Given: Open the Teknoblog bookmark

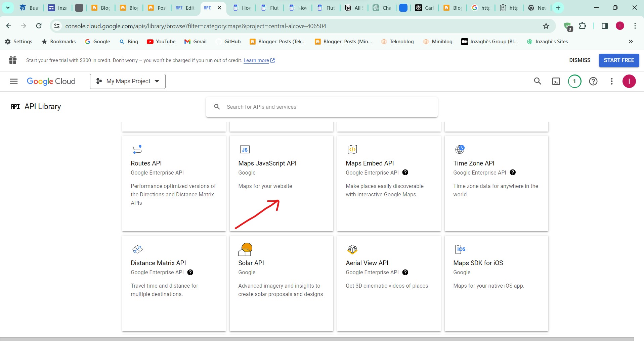Looking at the screenshot, I should coord(397,42).
